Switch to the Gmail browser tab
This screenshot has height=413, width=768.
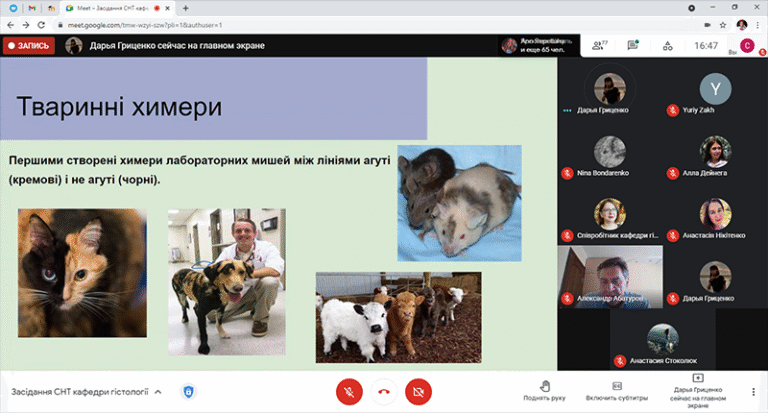tap(33, 8)
